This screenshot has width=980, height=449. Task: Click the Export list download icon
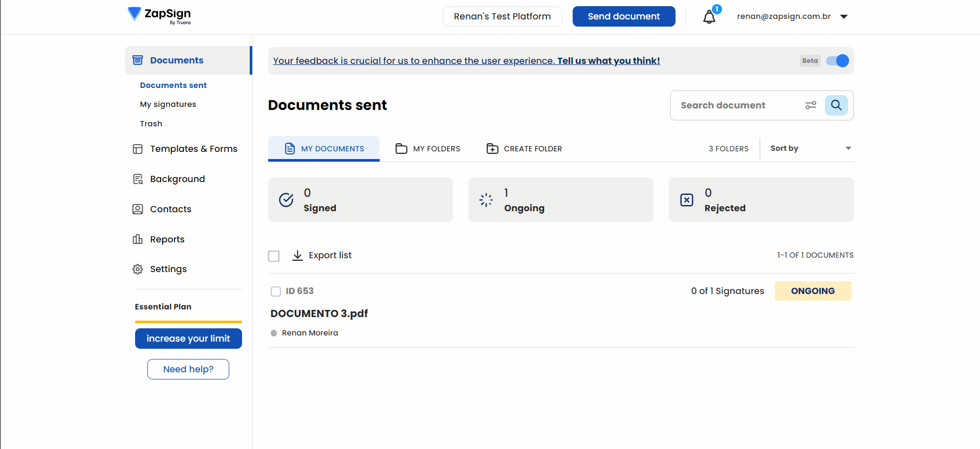[297, 255]
